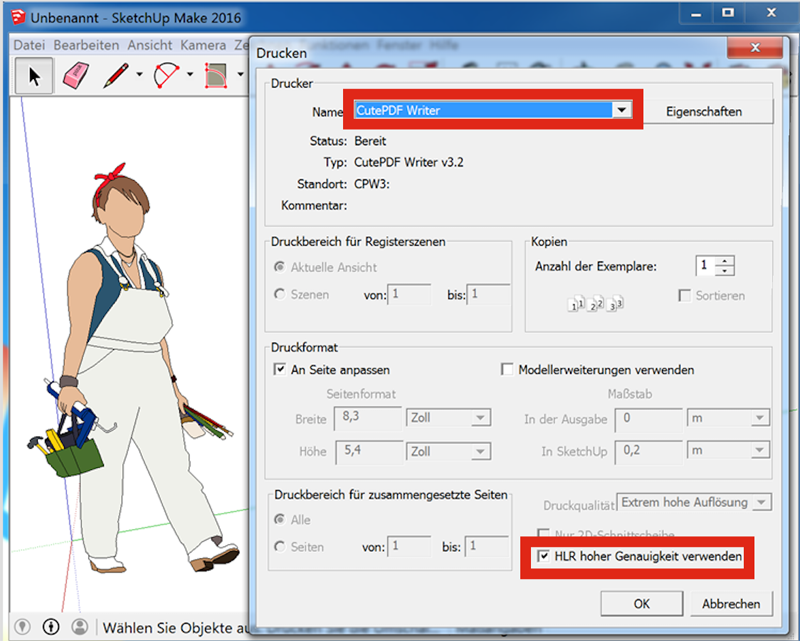Open the Kamera menu
Image resolution: width=800 pixels, height=641 pixels.
click(204, 45)
